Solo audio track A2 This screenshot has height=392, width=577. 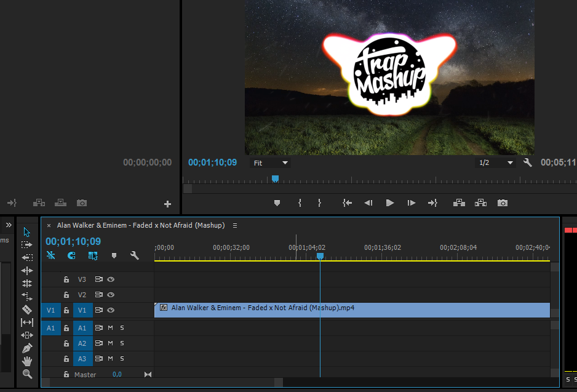click(122, 343)
